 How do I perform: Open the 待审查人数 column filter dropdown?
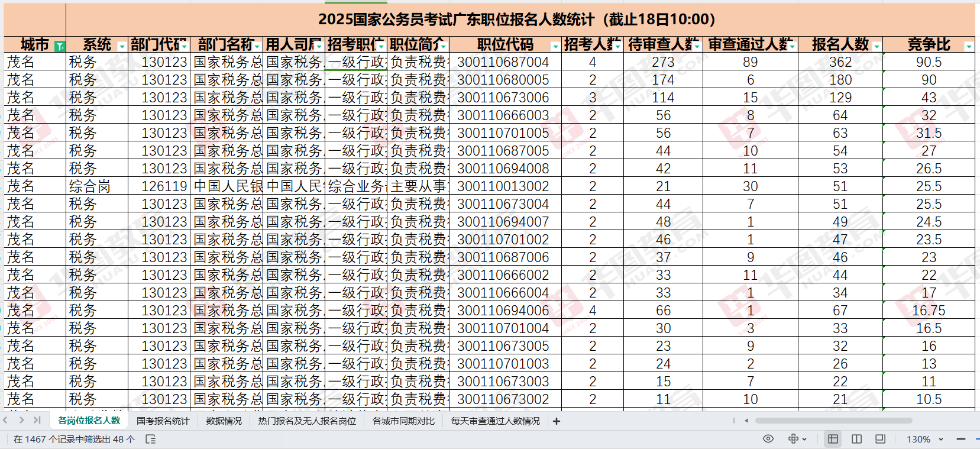point(697,46)
